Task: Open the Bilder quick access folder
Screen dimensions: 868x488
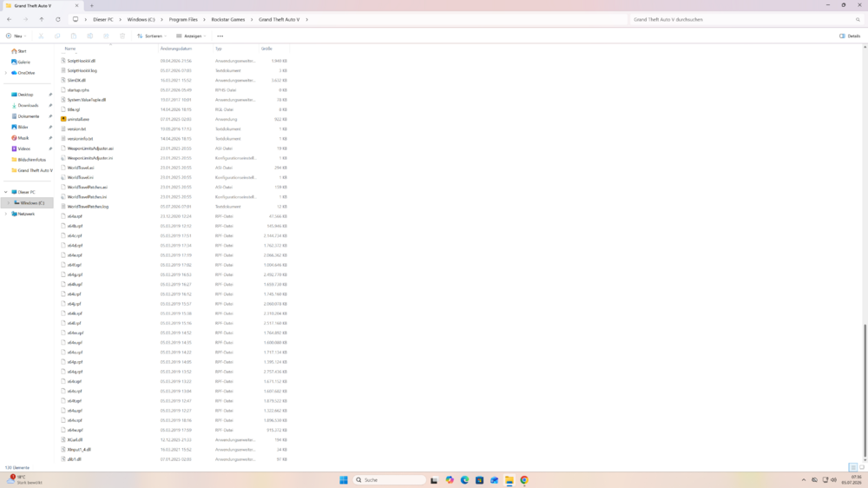Action: tap(23, 127)
